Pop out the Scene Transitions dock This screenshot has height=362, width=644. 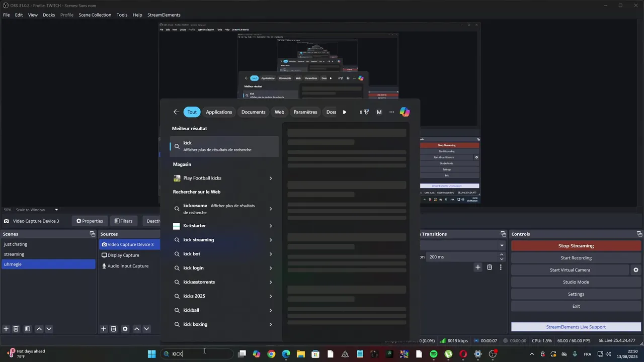[503, 234]
